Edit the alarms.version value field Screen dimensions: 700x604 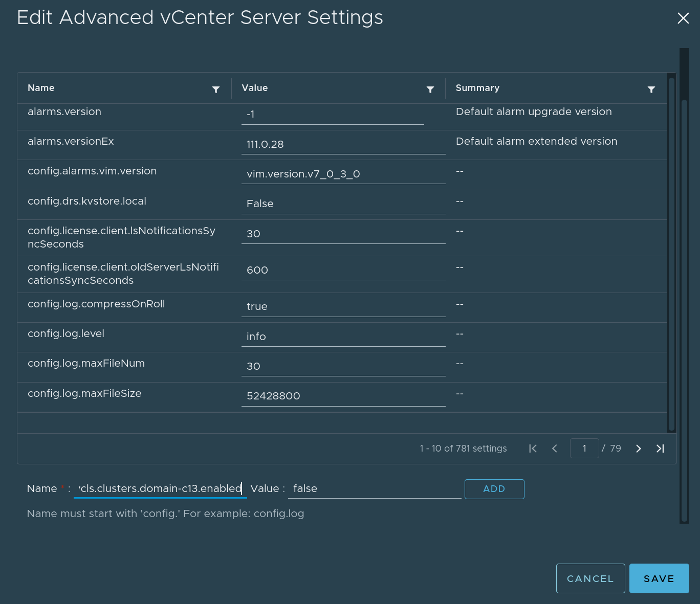tap(333, 115)
